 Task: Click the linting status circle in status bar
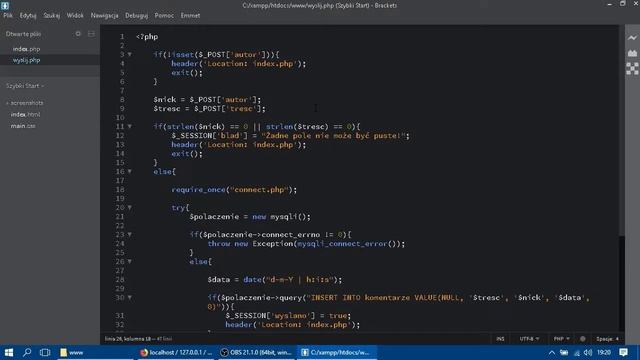click(x=582, y=339)
